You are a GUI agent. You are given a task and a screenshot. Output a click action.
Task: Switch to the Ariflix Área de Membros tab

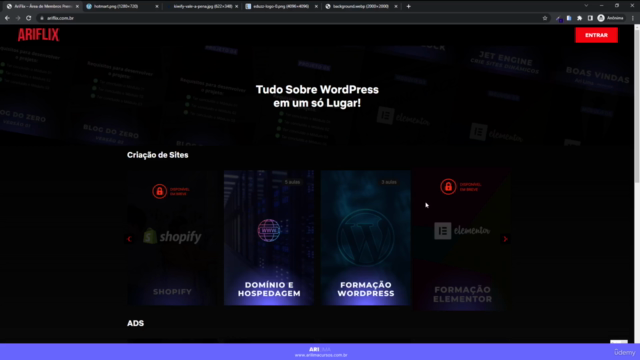pyautogui.click(x=41, y=6)
